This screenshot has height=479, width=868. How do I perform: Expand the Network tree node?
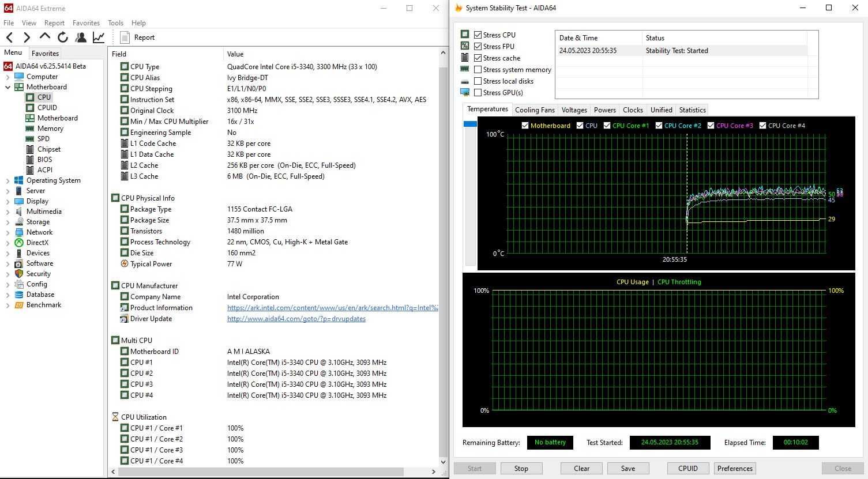click(7, 232)
